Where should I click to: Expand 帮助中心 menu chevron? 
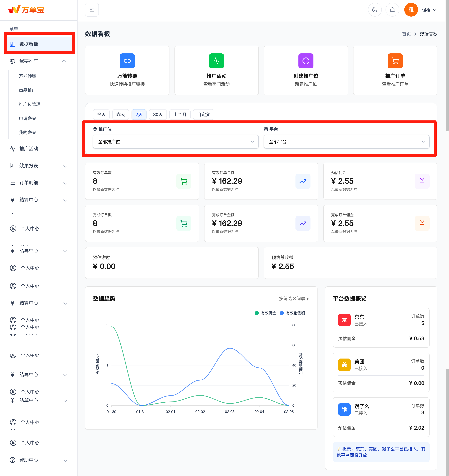click(x=65, y=460)
